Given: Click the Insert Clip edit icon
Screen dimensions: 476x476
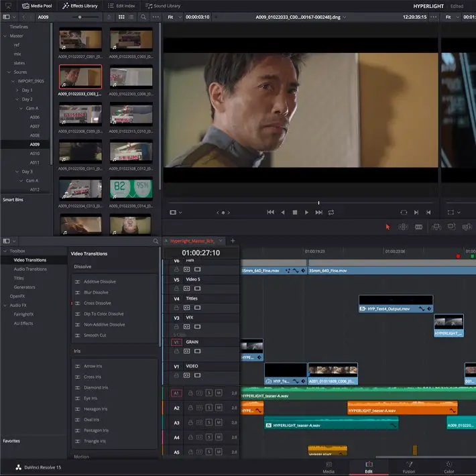Looking at the screenshot, I should click(436, 227).
